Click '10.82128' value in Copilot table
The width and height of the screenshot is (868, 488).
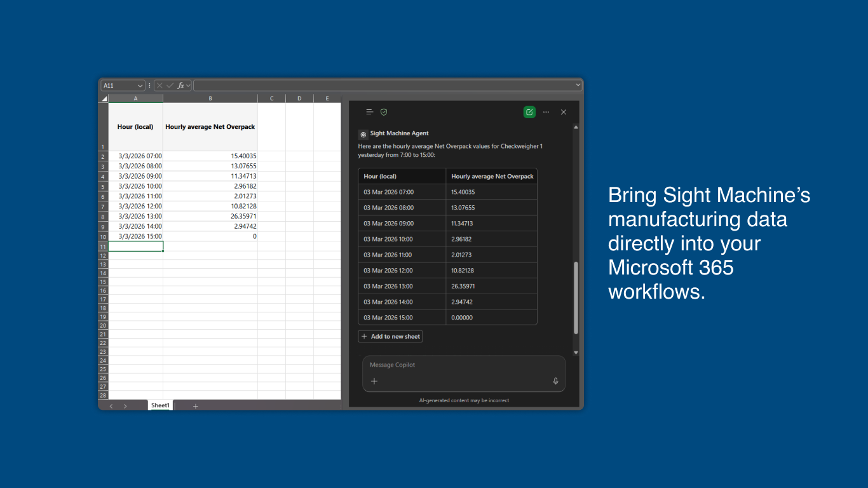click(x=463, y=271)
